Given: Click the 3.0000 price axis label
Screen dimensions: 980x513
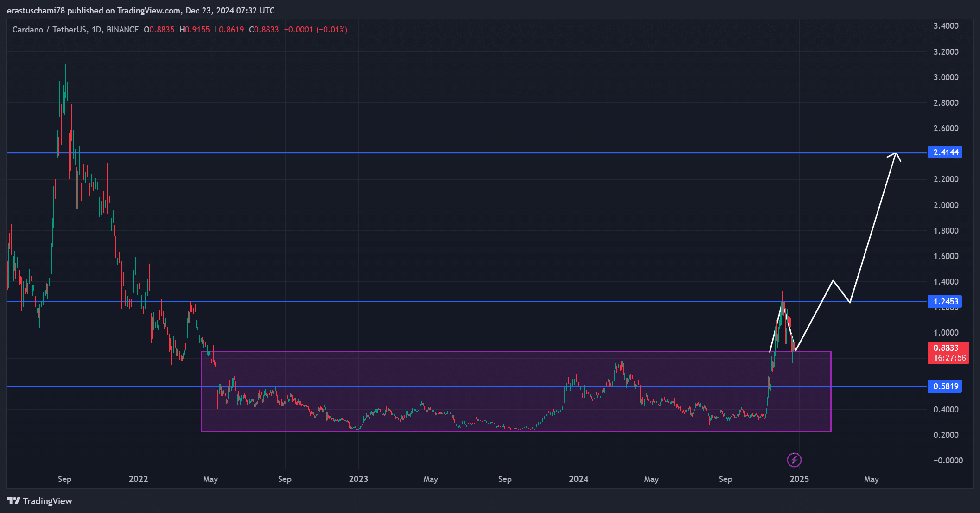Looking at the screenshot, I should pos(946,77).
